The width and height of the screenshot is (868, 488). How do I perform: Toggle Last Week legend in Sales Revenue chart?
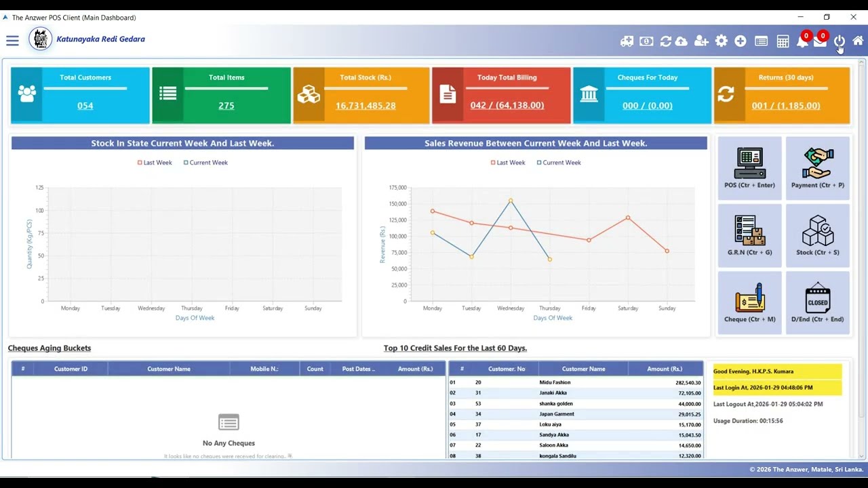click(508, 163)
